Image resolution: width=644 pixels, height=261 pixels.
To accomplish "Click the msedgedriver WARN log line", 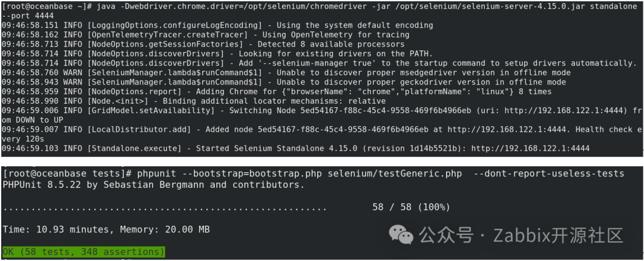I will pyautogui.click(x=286, y=73).
